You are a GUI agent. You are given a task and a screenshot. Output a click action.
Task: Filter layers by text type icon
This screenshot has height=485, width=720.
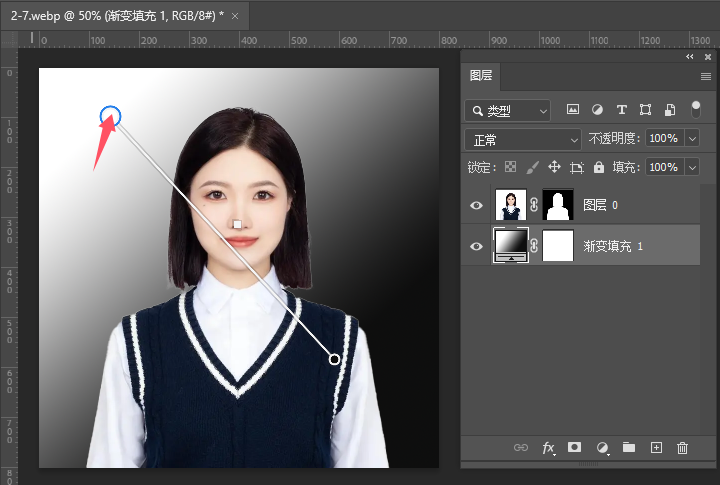pos(621,110)
